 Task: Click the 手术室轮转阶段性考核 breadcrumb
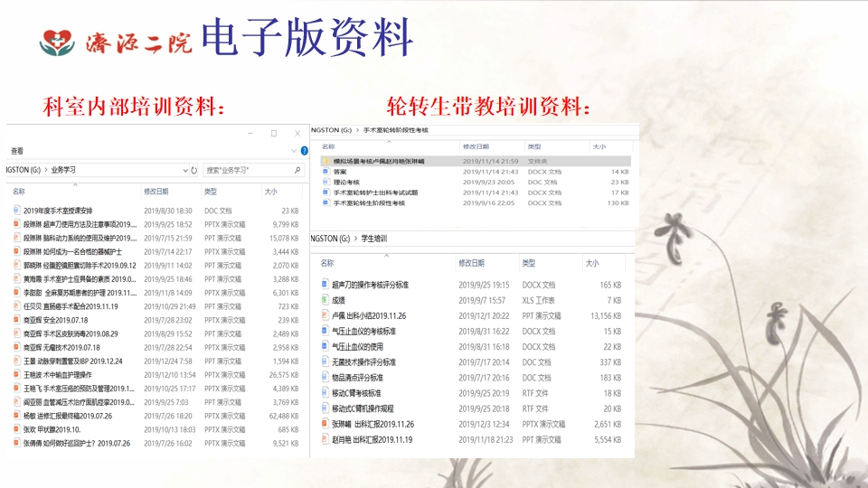coord(396,131)
